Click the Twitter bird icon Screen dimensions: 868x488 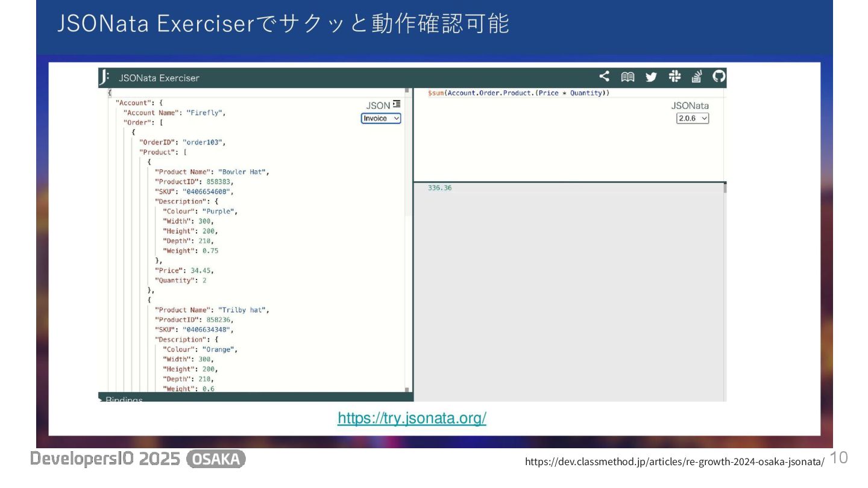point(651,77)
